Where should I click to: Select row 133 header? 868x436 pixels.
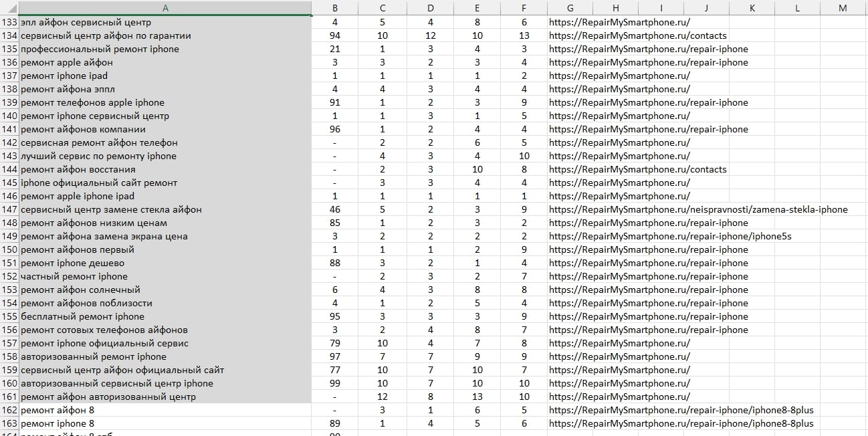point(9,22)
